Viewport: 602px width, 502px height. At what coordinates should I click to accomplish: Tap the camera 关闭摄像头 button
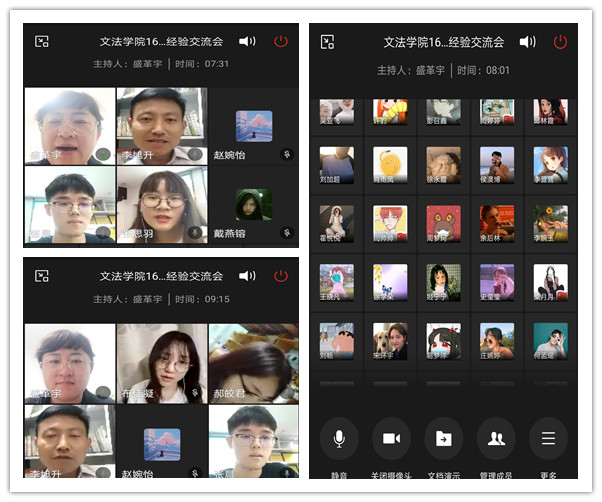pyautogui.click(x=391, y=438)
